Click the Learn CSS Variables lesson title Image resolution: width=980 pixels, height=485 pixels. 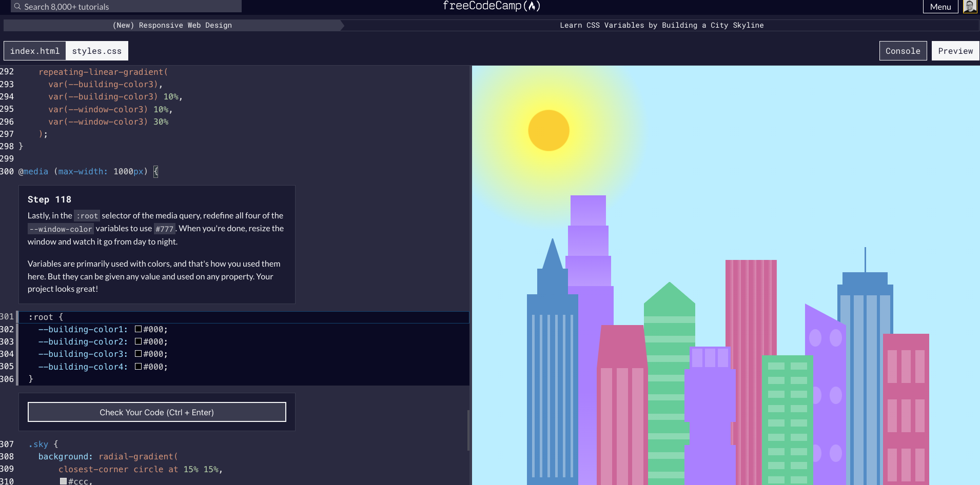click(661, 25)
